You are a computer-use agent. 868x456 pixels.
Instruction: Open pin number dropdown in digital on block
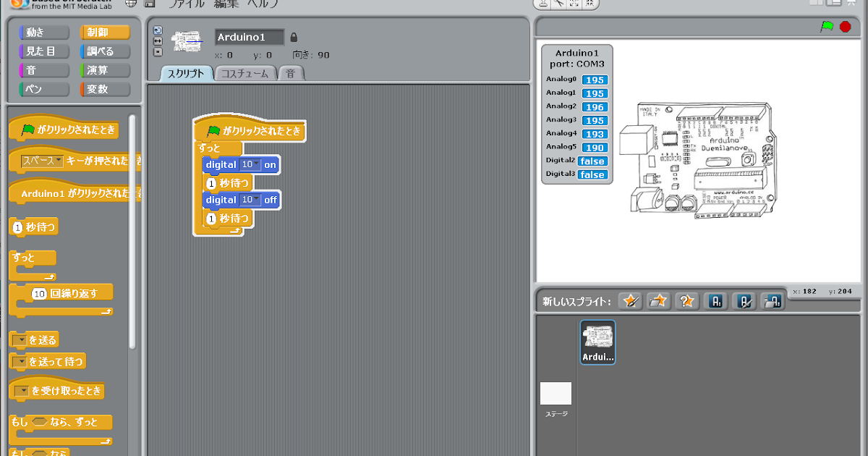pos(255,165)
